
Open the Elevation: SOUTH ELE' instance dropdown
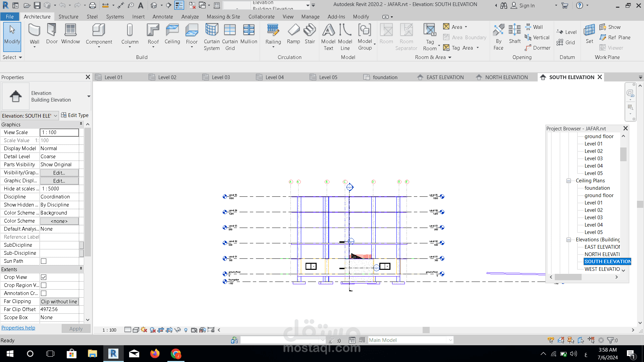[x=30, y=116]
